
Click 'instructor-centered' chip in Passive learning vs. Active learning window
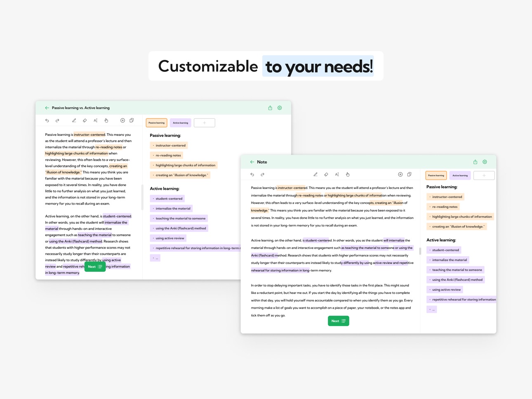[169, 145]
